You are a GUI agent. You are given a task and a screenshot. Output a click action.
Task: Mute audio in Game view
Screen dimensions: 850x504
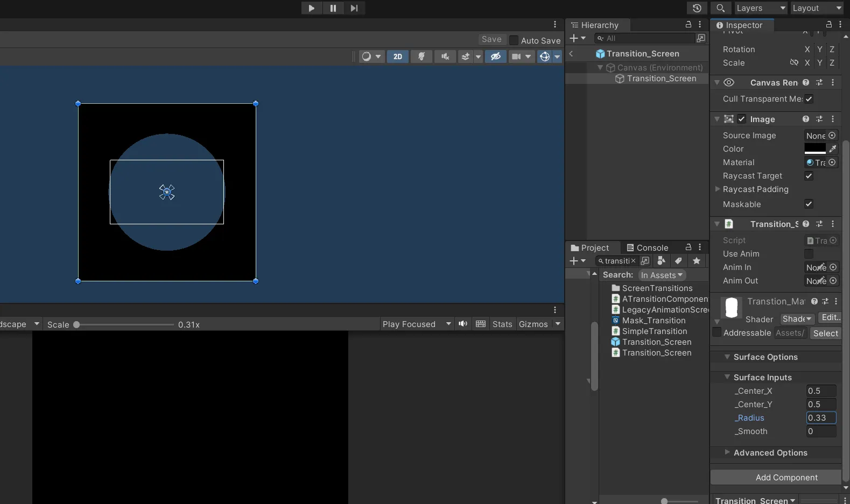click(463, 324)
